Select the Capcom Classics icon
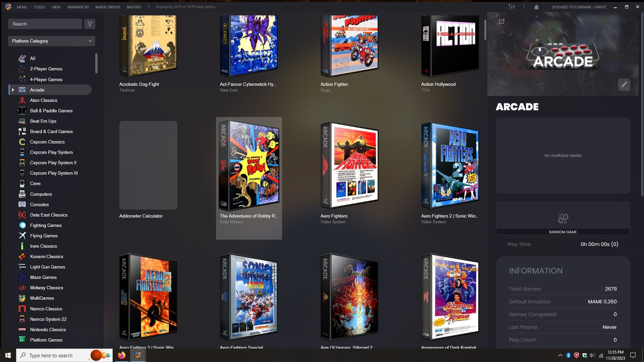This screenshot has height=362, width=644. (22, 142)
